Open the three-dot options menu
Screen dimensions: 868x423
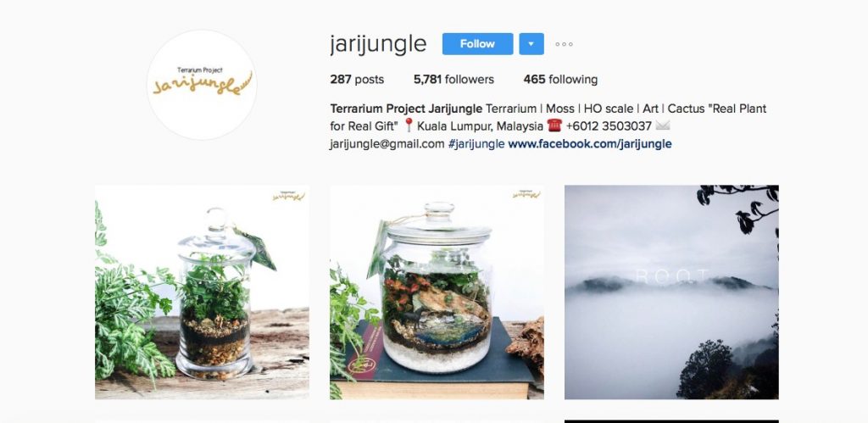564,44
